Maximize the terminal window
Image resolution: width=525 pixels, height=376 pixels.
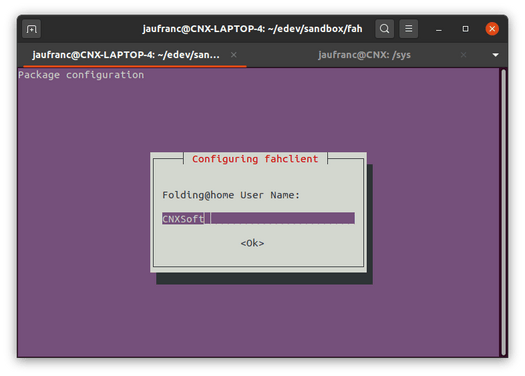click(465, 29)
